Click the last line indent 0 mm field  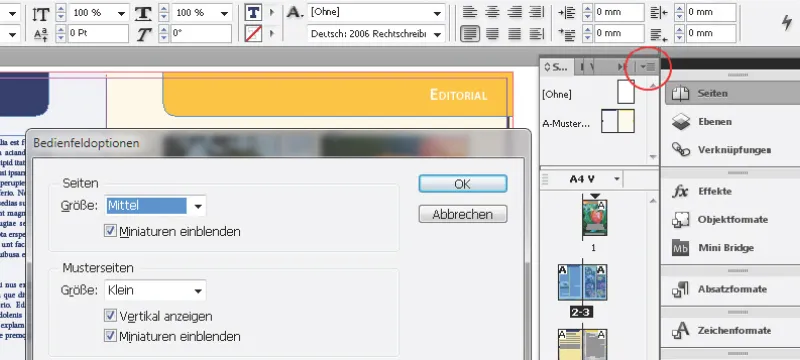click(x=711, y=34)
